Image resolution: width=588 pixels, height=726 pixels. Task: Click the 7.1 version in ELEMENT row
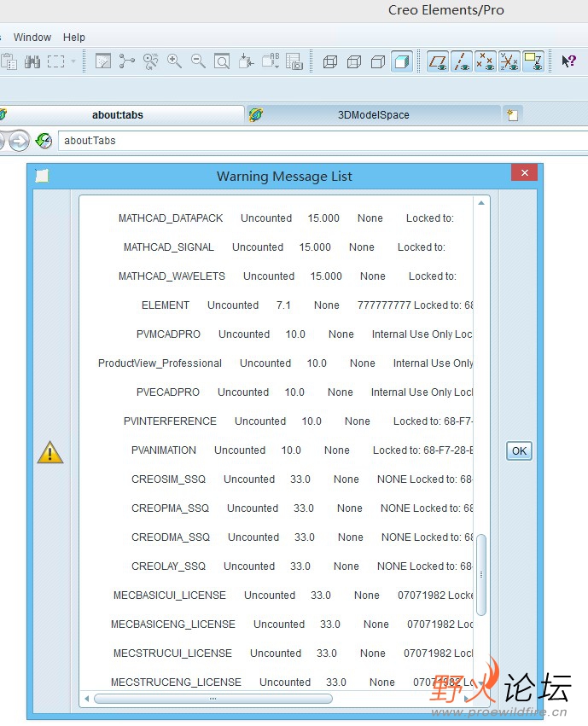283,305
